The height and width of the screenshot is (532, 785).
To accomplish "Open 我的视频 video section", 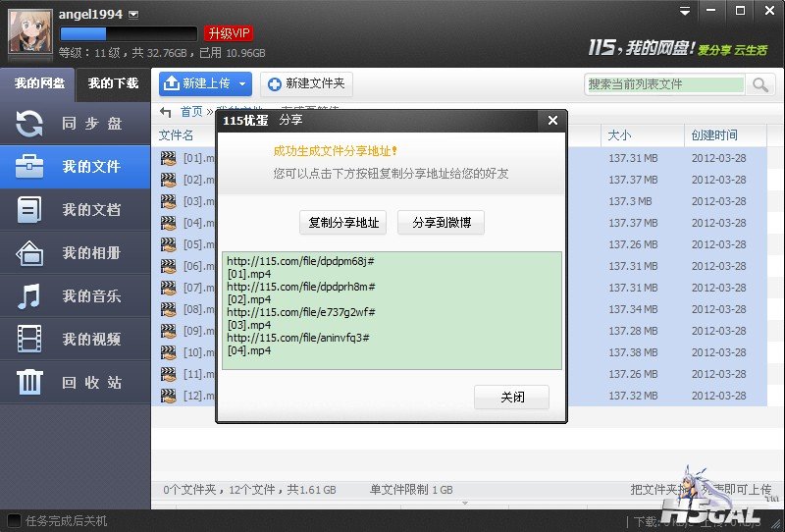I will [x=76, y=340].
